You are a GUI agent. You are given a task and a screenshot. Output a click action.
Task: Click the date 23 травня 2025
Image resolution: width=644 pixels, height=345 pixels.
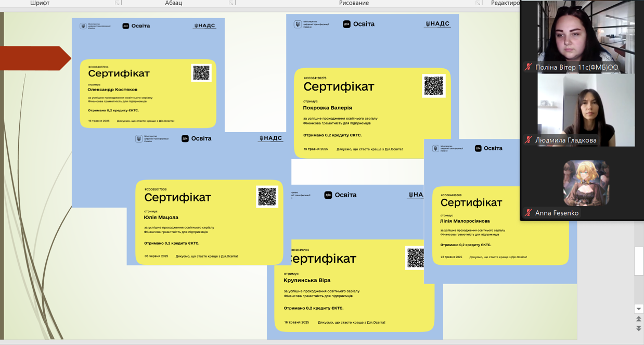(451, 257)
